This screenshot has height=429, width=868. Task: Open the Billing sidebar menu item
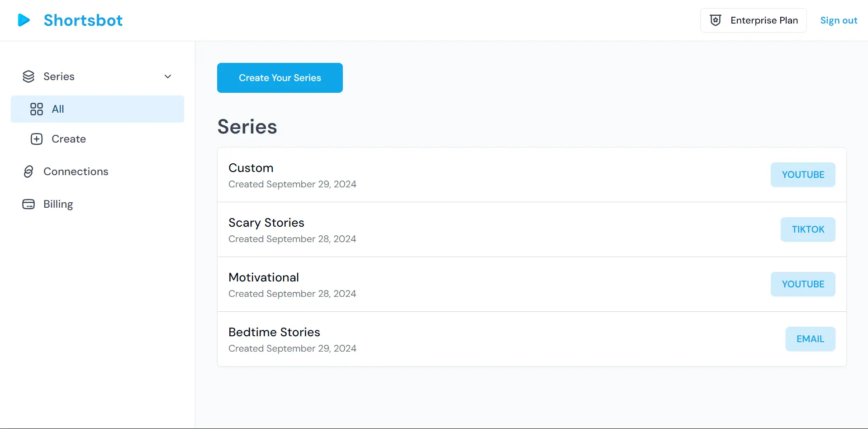pyautogui.click(x=58, y=204)
